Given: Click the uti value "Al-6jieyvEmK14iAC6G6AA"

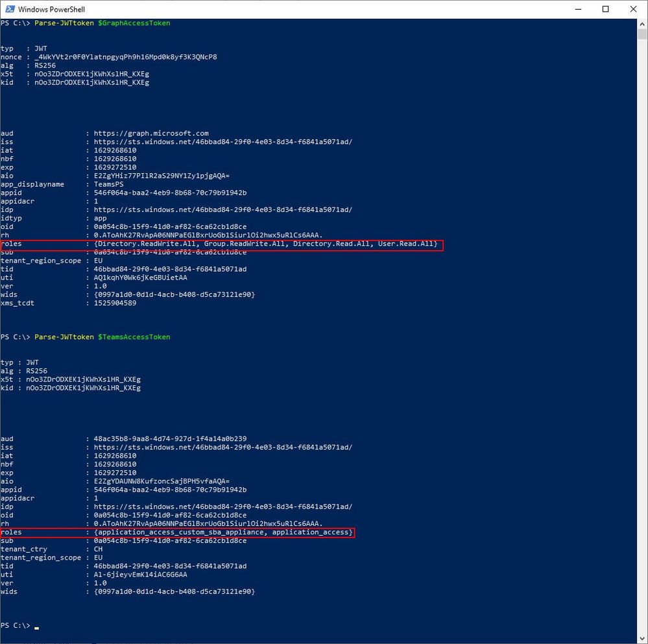Looking at the screenshot, I should click(x=141, y=575).
